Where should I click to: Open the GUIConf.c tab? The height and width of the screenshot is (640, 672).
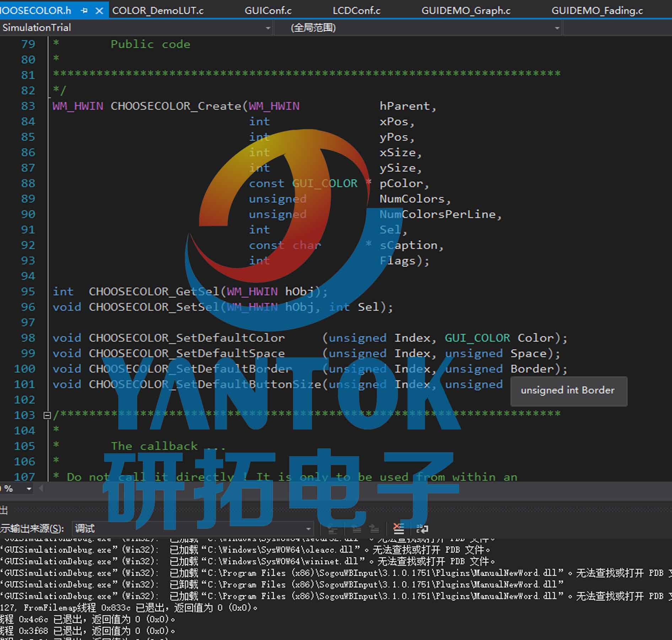(268, 11)
